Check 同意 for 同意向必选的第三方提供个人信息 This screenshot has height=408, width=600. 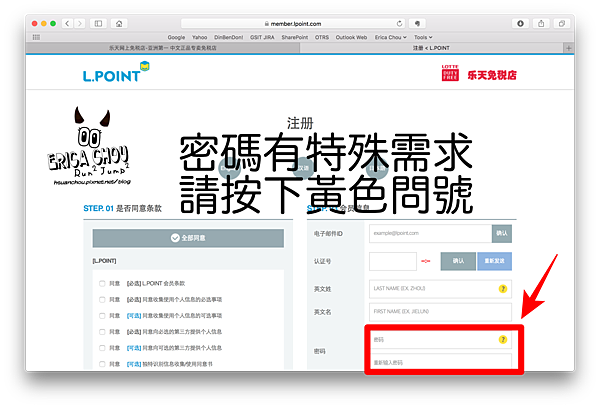click(102, 332)
